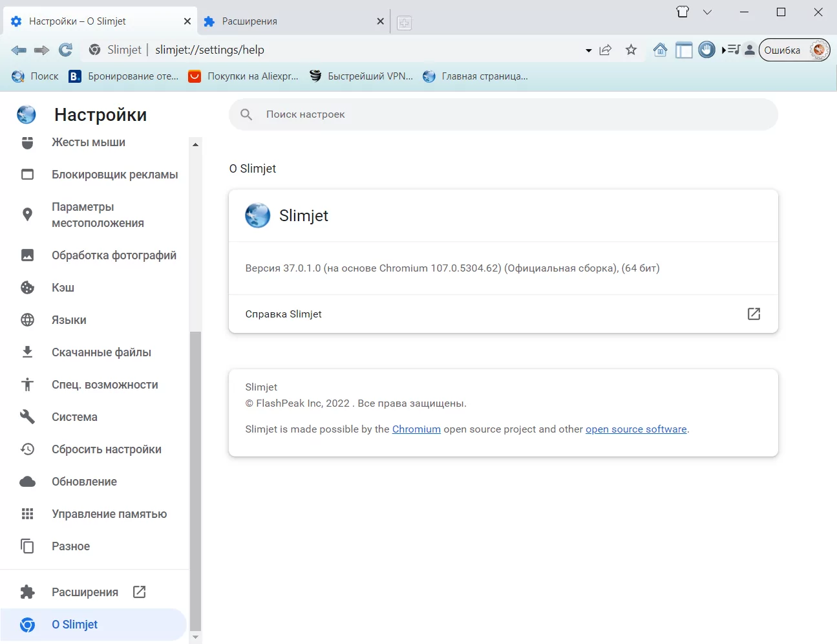Toggle the sidebar panel icon
The height and width of the screenshot is (644, 837).
tap(684, 50)
